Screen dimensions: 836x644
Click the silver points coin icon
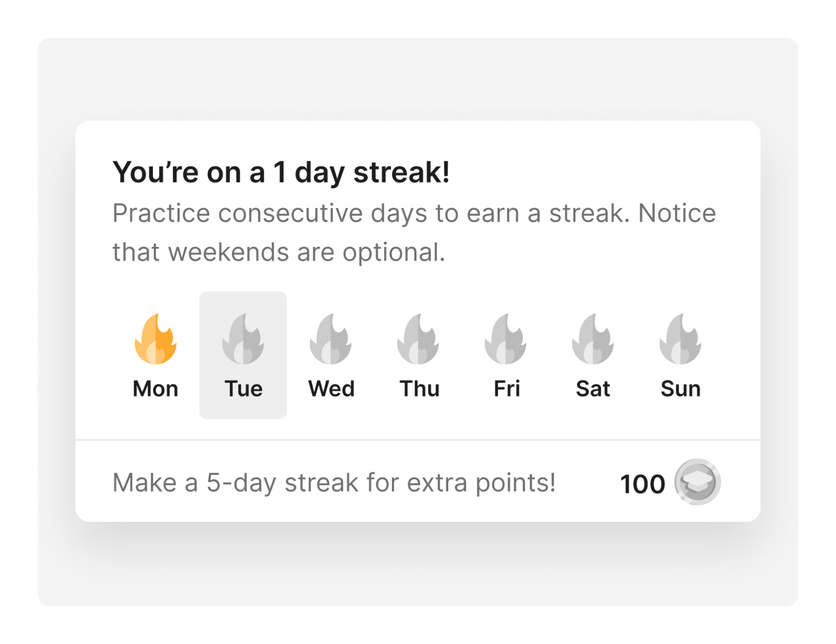(x=697, y=482)
